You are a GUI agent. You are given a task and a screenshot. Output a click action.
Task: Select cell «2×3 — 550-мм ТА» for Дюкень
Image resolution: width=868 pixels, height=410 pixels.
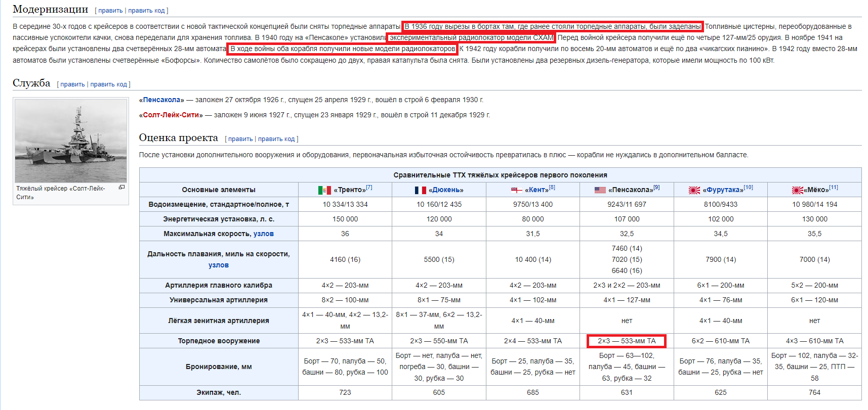point(439,341)
